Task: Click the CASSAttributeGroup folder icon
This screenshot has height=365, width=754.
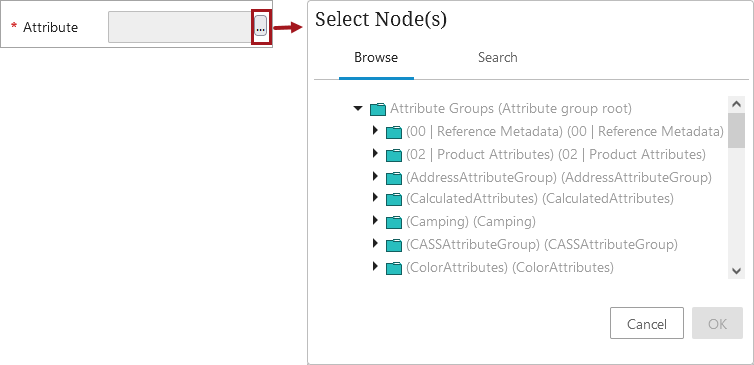Action: (394, 245)
